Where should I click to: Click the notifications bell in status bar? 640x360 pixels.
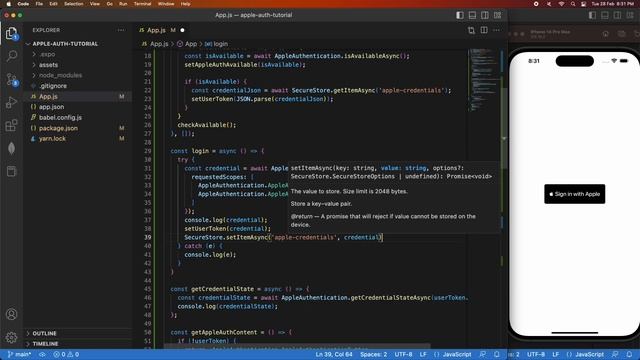496,354
